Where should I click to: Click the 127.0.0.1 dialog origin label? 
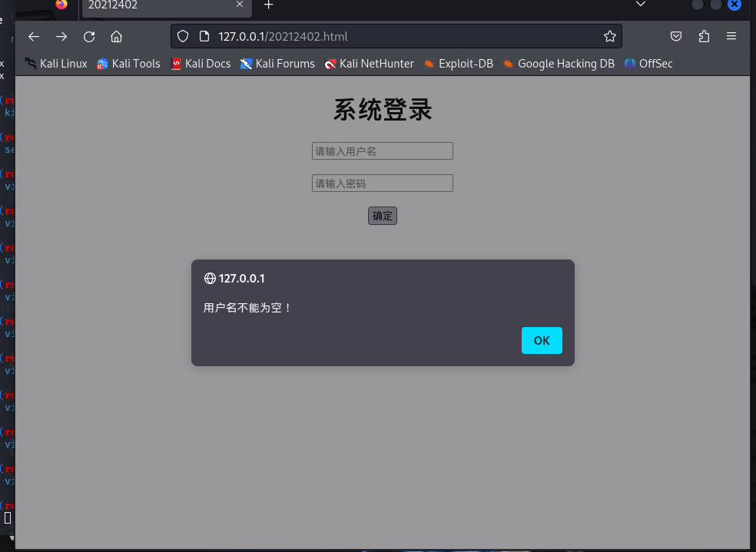click(x=241, y=279)
